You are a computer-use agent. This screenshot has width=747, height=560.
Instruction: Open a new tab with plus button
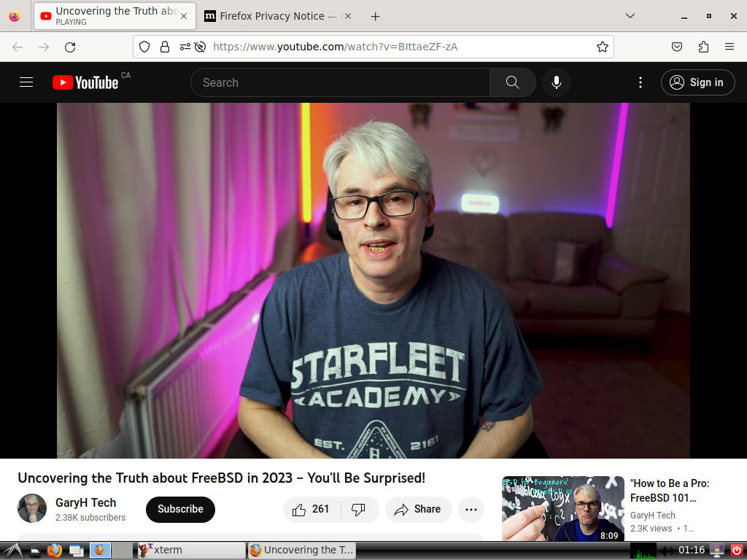pyautogui.click(x=375, y=16)
